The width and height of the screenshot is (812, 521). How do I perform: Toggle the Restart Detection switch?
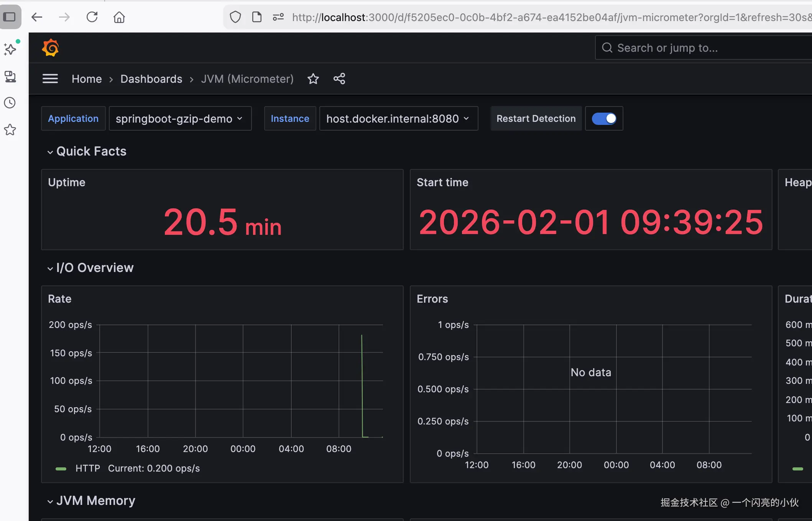pyautogui.click(x=604, y=119)
